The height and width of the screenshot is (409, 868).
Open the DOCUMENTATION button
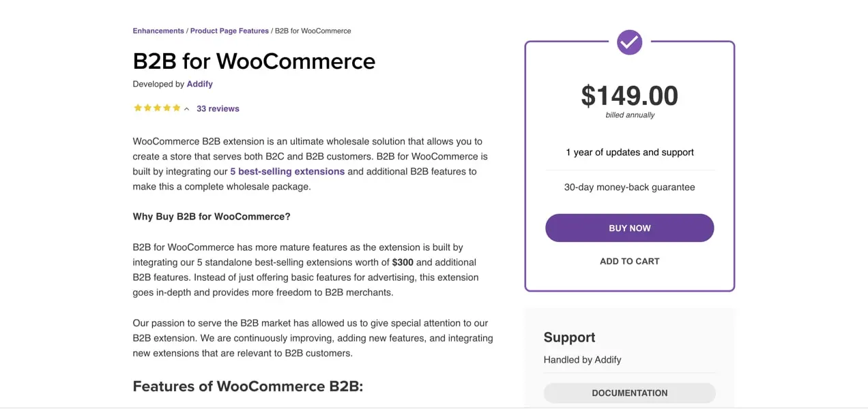pos(629,393)
